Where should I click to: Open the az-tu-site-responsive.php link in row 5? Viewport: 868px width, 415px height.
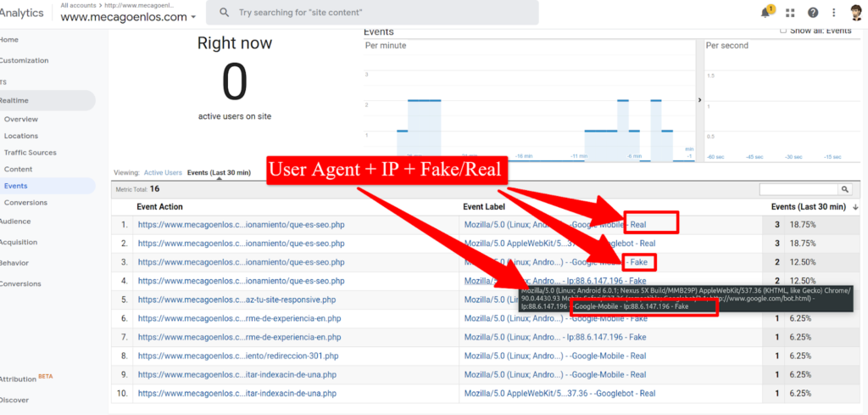pyautogui.click(x=237, y=300)
